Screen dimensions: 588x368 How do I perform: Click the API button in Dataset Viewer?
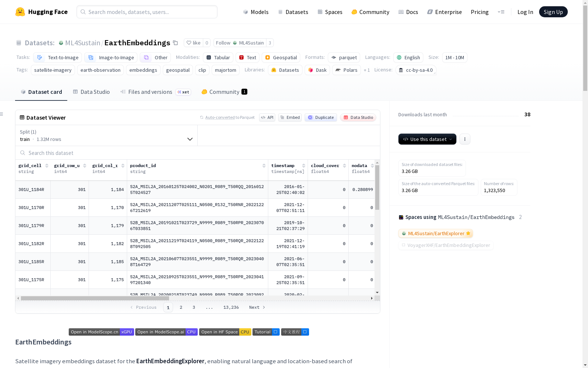pos(267,117)
